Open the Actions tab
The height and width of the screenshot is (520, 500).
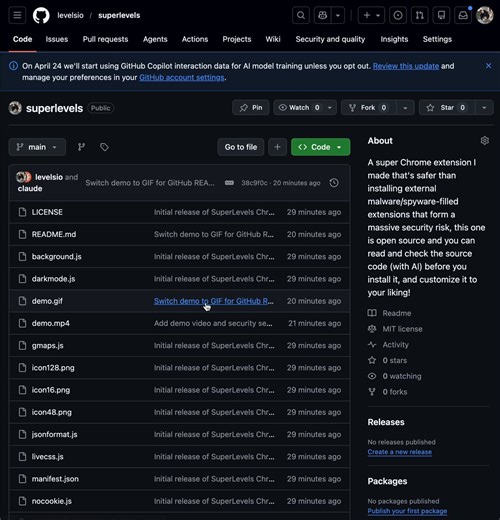(195, 39)
